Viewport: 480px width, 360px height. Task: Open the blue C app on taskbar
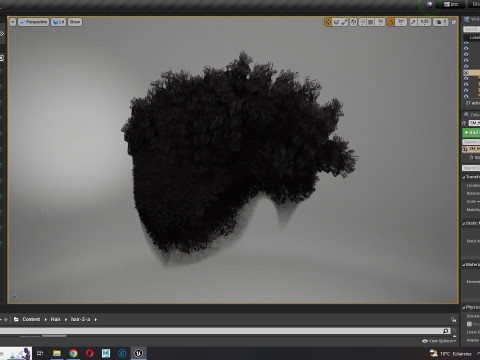point(122,353)
